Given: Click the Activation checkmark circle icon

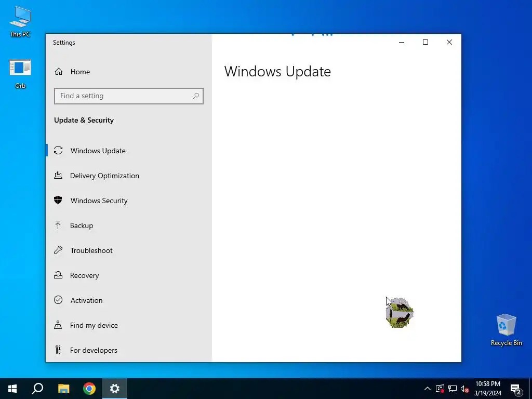Looking at the screenshot, I should (x=58, y=300).
